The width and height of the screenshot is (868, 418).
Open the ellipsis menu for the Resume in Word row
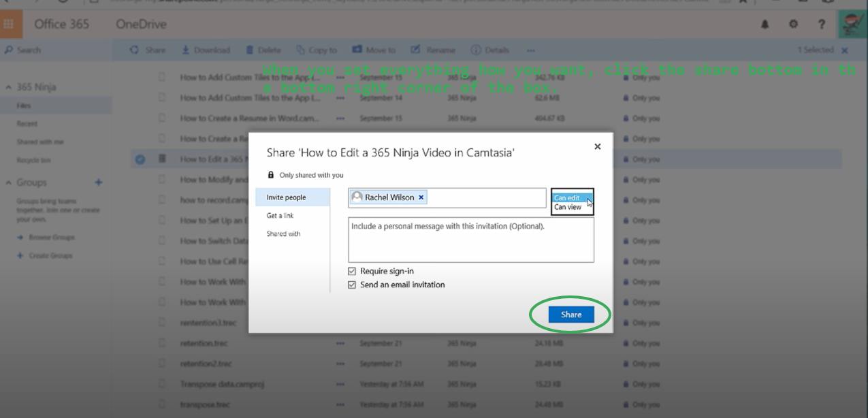coord(340,118)
